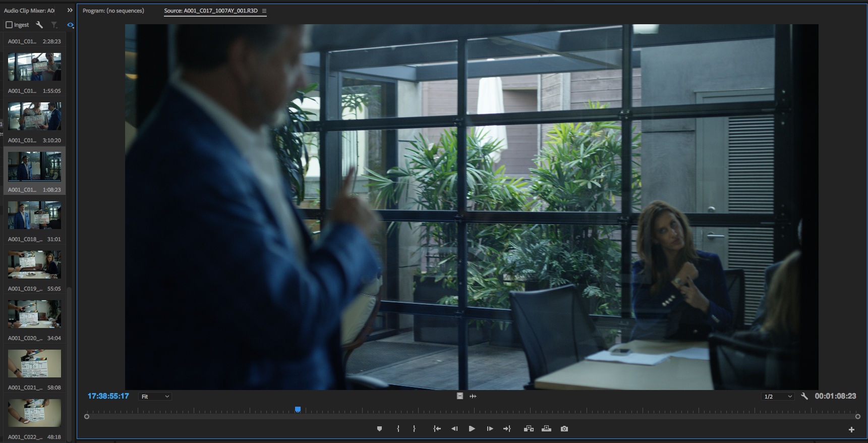
Task: Open the Fit zoom level dropdown
Action: (x=155, y=397)
